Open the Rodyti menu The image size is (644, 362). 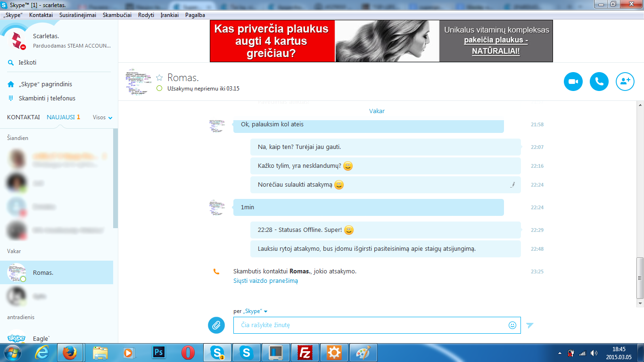tap(146, 15)
